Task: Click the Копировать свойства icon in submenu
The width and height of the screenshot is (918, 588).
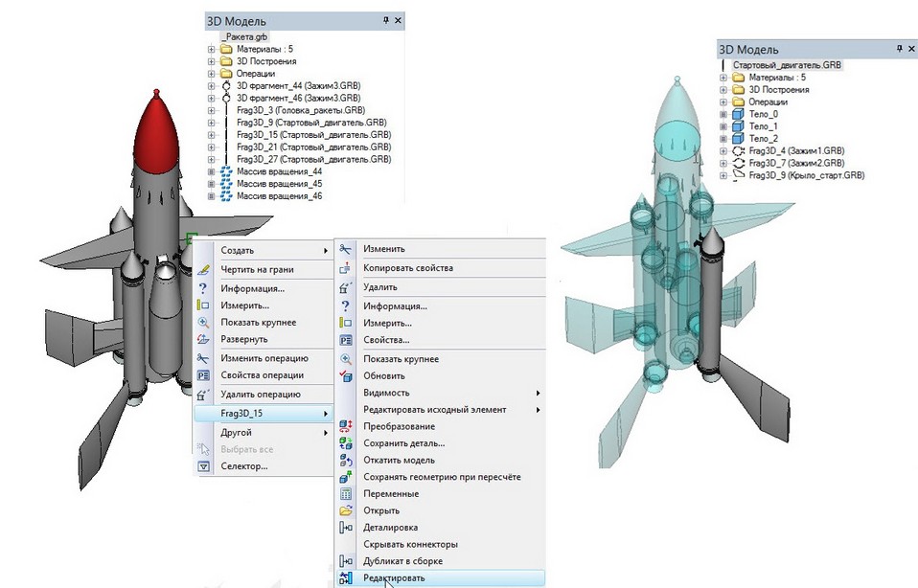Action: click(x=346, y=268)
